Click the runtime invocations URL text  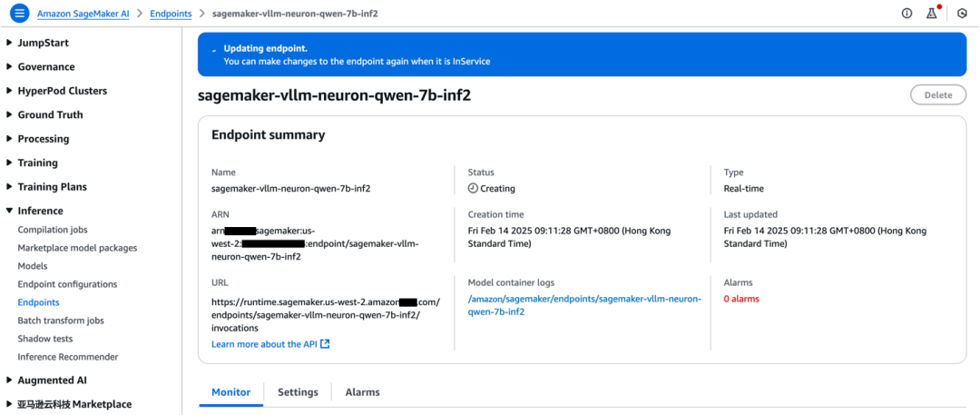(326, 315)
